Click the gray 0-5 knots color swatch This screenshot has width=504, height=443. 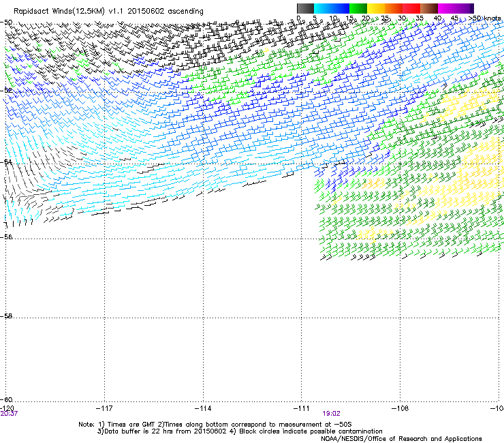(x=306, y=8)
